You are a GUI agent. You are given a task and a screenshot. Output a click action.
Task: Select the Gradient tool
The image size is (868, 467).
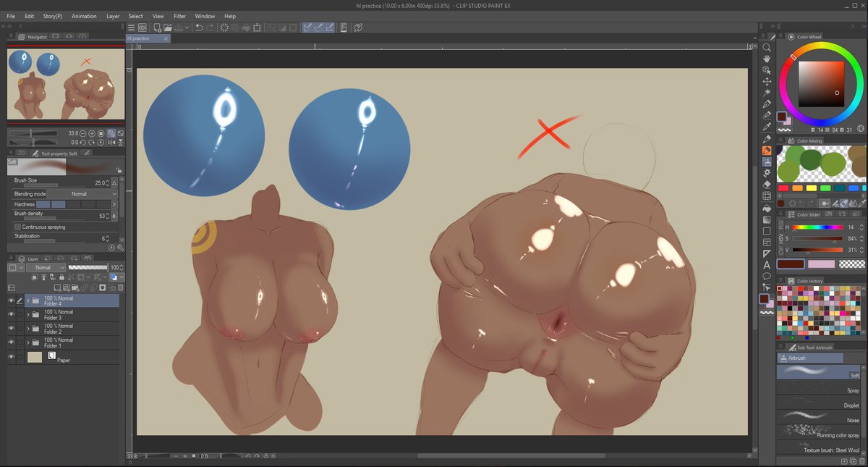pos(767,219)
